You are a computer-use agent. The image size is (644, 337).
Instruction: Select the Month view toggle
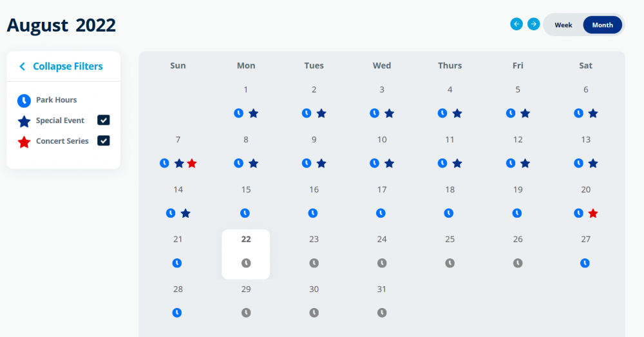(x=602, y=25)
